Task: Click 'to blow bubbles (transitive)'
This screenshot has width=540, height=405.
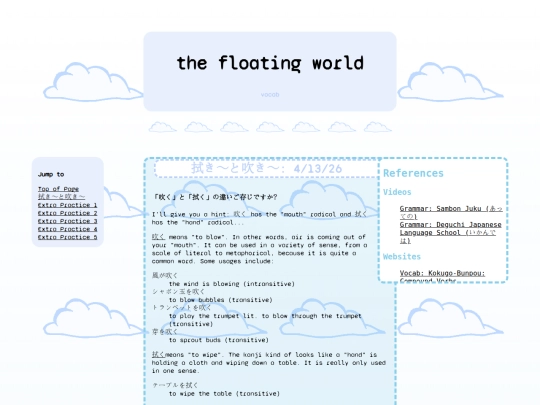Action: point(221,300)
